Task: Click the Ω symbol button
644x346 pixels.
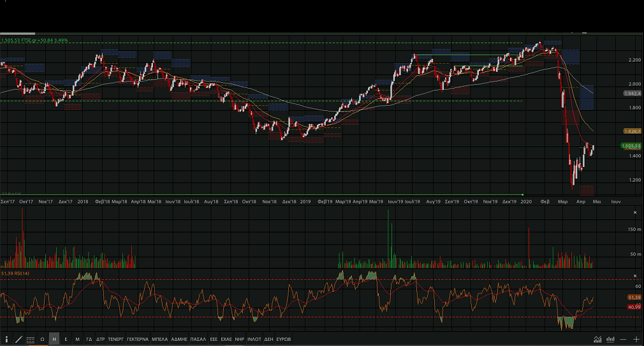Action: (43, 340)
